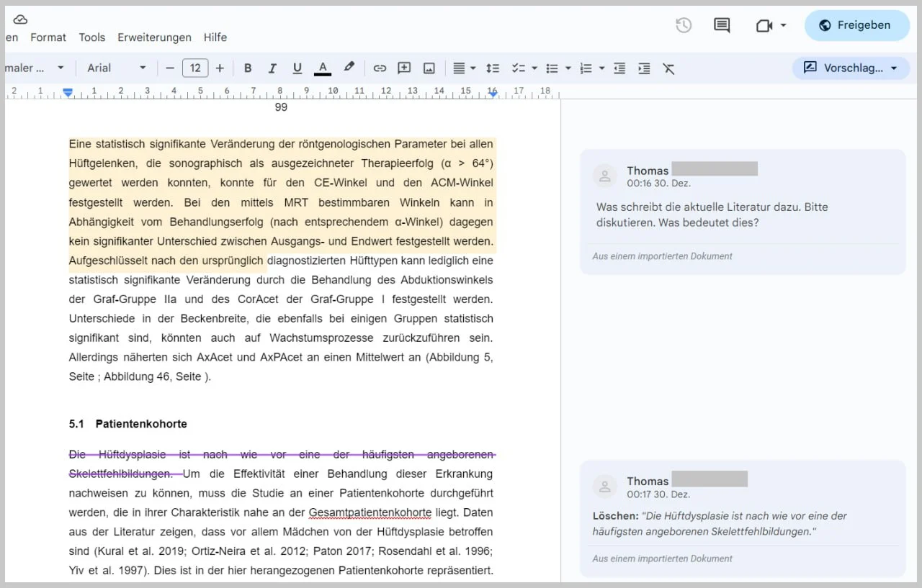Screen dimensions: 922x588
Task: Toggle bold formatting
Action: [x=248, y=68]
